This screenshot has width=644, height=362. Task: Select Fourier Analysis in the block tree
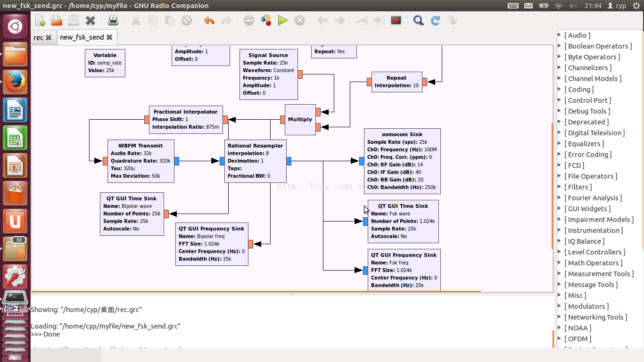[593, 198]
